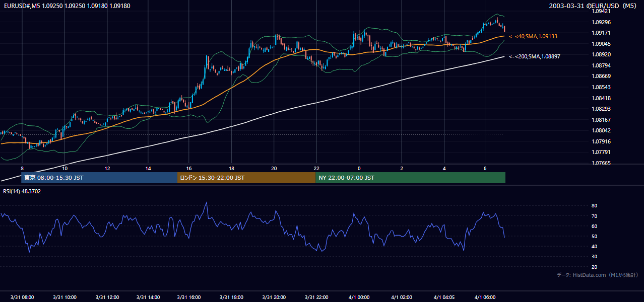Click the 3/31 14:00 time label
Screen dimensions: 644x302
(x=148, y=297)
